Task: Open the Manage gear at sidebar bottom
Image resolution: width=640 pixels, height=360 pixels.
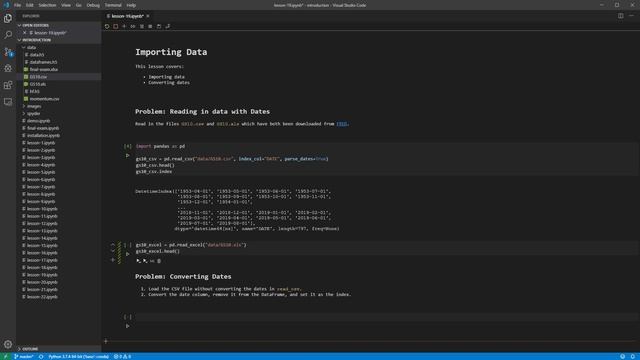Action: pyautogui.click(x=8, y=344)
